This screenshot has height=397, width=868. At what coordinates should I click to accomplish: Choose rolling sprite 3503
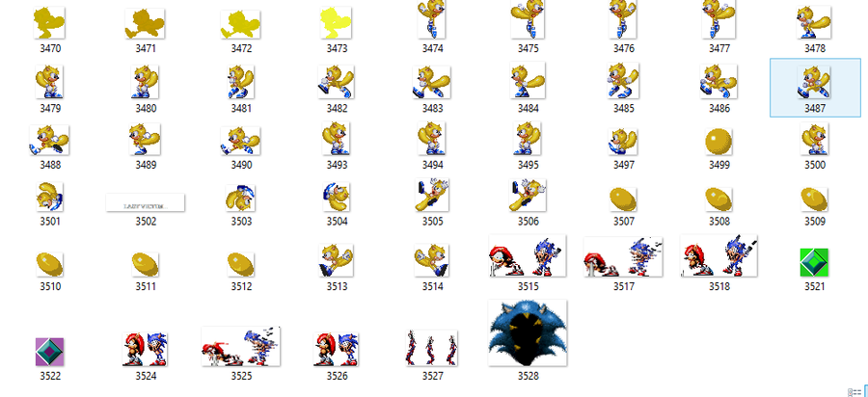(x=241, y=198)
